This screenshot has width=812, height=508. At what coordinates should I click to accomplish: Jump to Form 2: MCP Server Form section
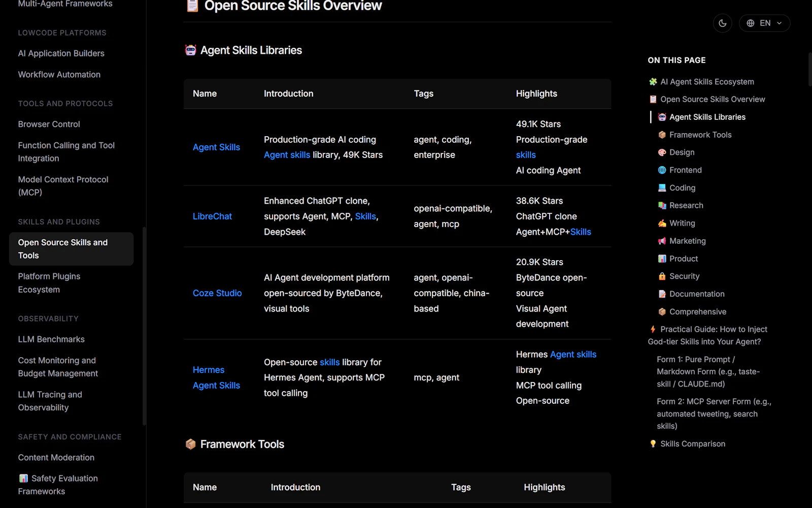click(x=714, y=414)
